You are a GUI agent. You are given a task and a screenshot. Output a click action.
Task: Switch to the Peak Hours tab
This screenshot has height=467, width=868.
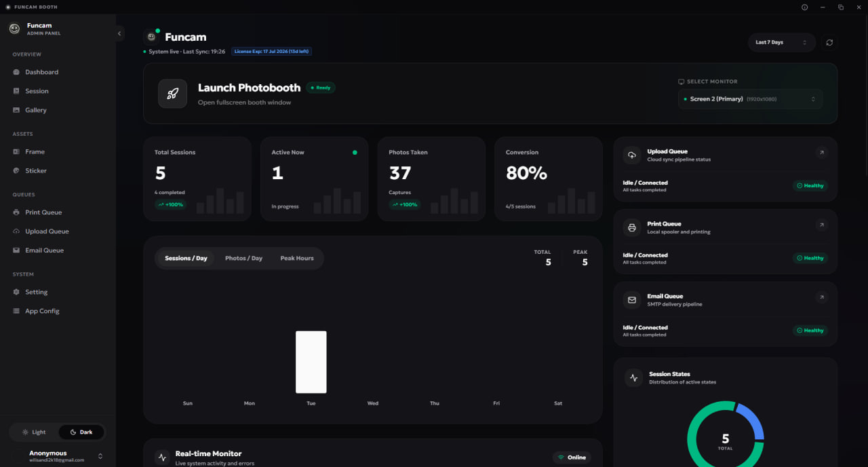[x=297, y=259]
